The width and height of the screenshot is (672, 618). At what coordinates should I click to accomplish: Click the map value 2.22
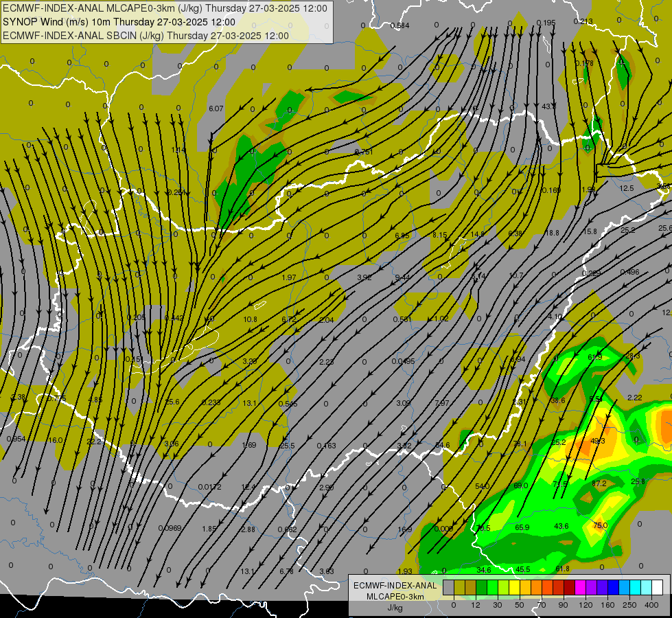click(x=635, y=398)
